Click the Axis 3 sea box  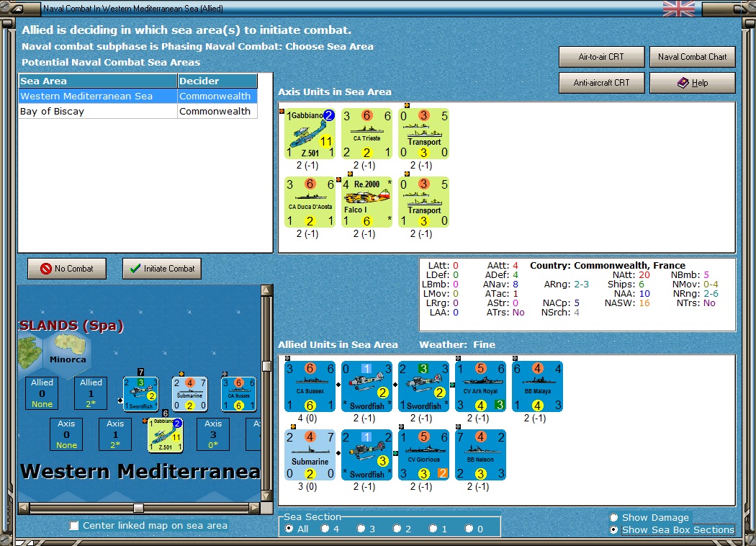[213, 434]
